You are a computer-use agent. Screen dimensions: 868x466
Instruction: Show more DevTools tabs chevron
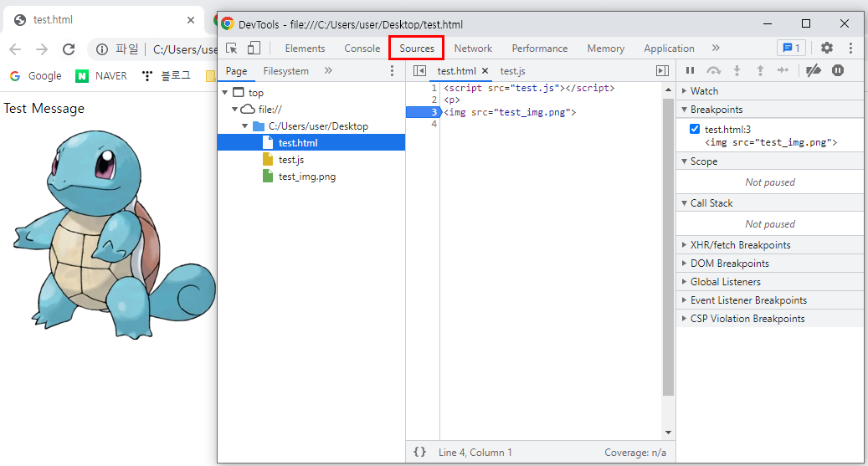pos(716,49)
